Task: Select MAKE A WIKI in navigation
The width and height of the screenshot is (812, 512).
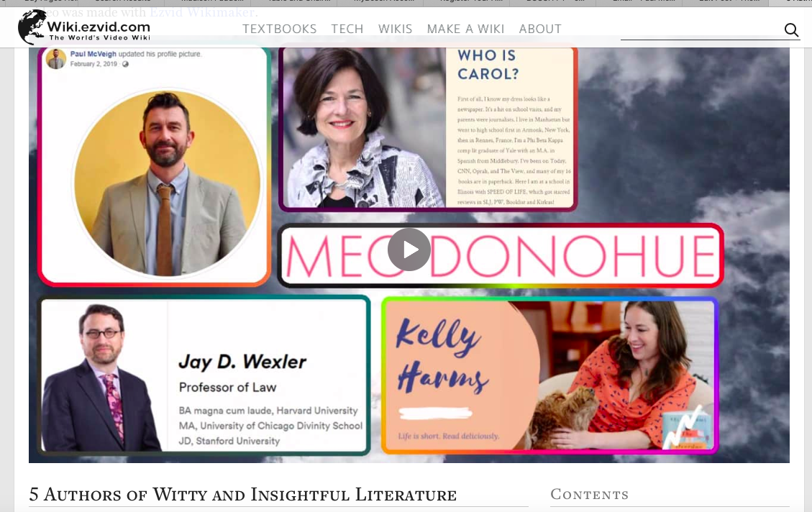Action: click(465, 29)
